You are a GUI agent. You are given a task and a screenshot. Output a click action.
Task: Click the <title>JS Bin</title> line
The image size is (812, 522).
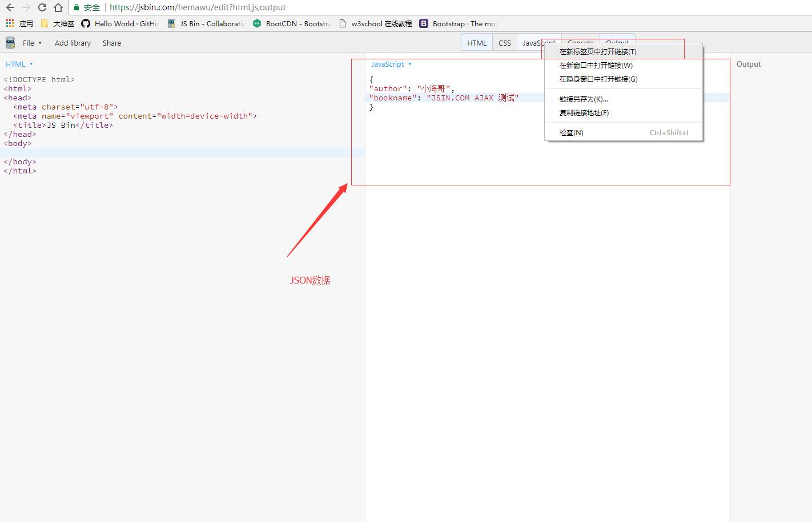(63, 125)
